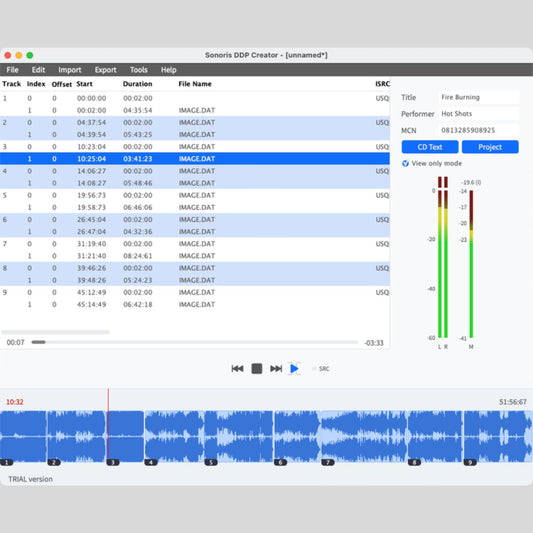Select the row with duration 08:24:61
533x533 pixels.
point(195,256)
